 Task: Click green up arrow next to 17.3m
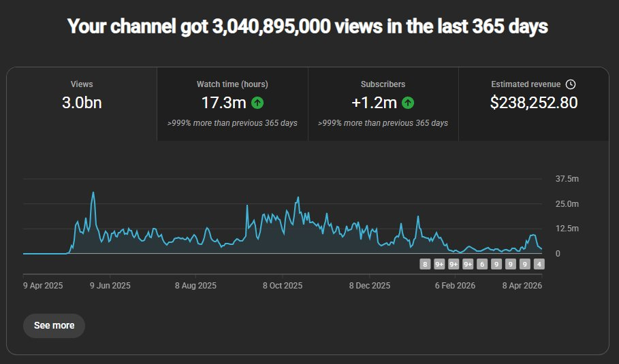257,103
